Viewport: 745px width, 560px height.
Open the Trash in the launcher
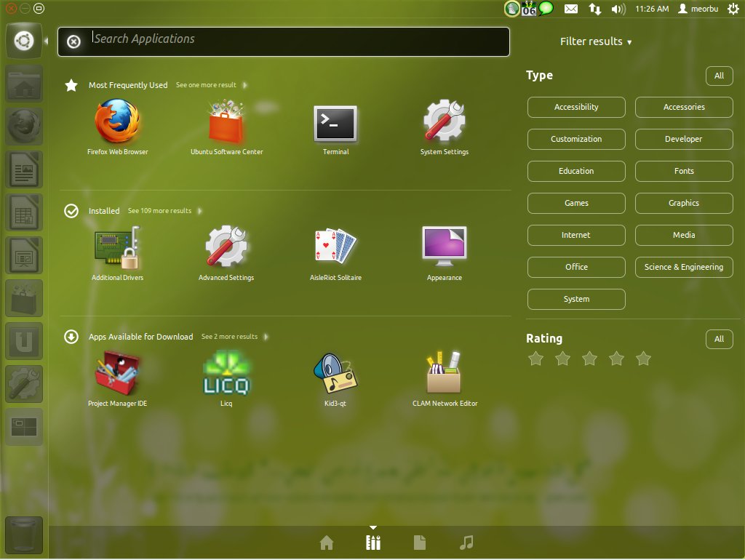24,535
